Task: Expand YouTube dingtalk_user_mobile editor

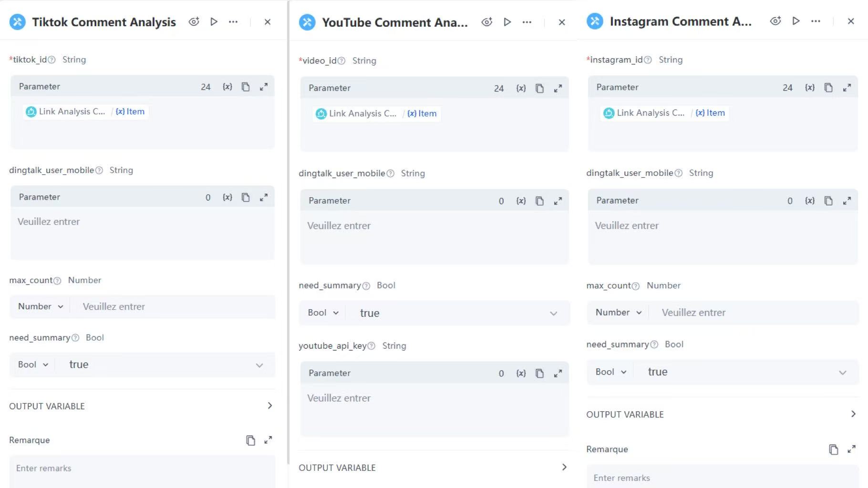Action: (558, 201)
